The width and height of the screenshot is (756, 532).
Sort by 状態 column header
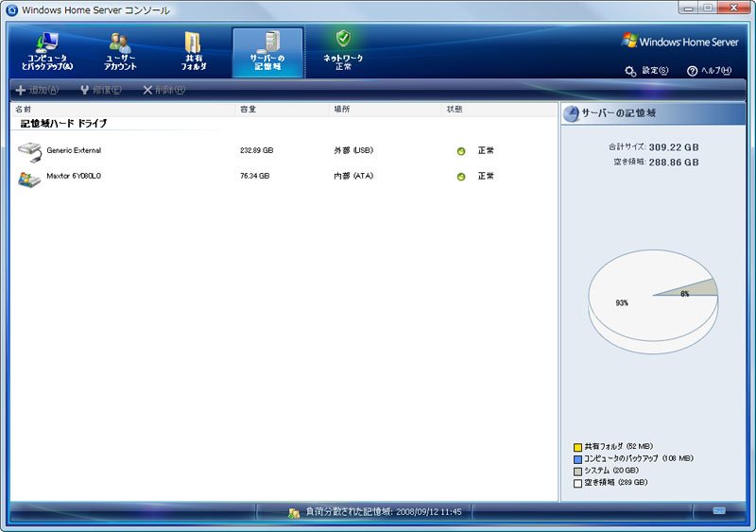(499, 110)
